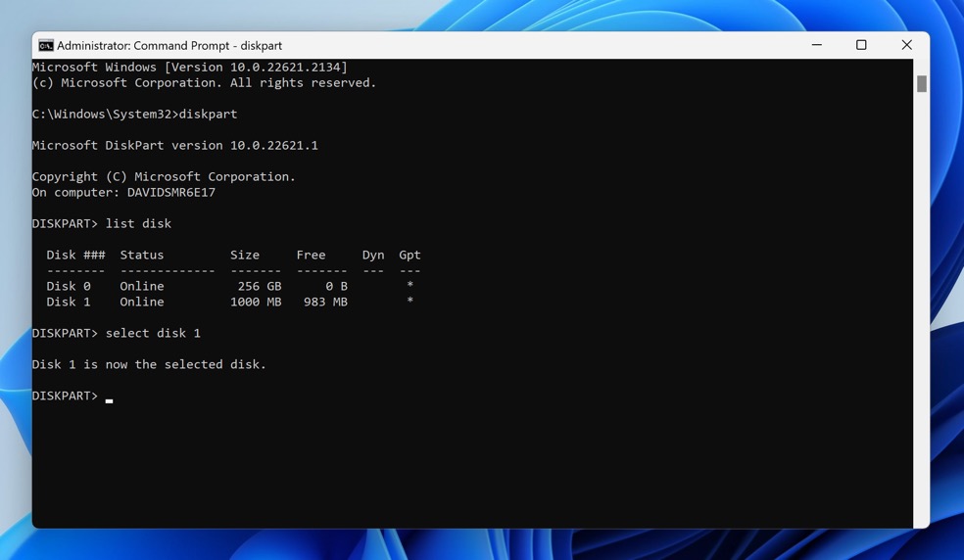Click the 'Gpt' column header
Image resolution: width=964 pixels, height=560 pixels.
pos(410,255)
